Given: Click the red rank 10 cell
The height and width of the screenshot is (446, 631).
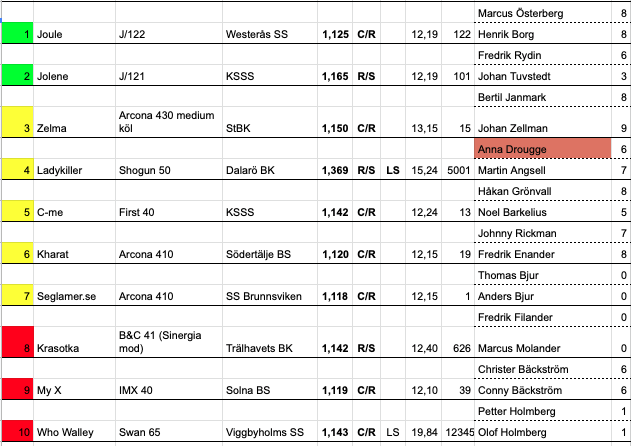Looking at the screenshot, I should point(17,433).
